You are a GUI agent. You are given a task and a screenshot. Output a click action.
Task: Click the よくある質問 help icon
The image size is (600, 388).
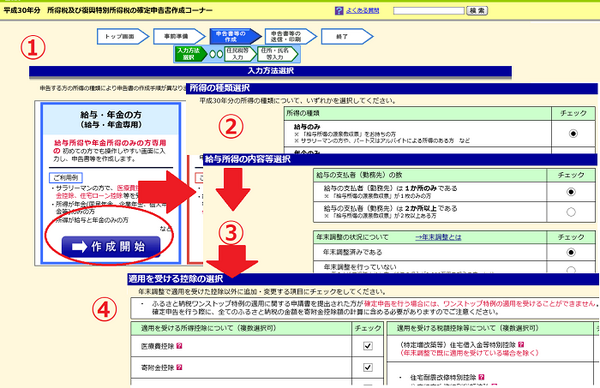[339, 11]
